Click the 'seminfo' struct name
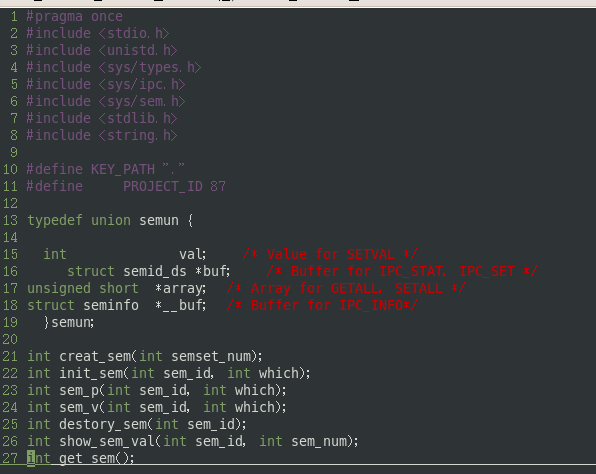596x474 pixels. click(111, 305)
